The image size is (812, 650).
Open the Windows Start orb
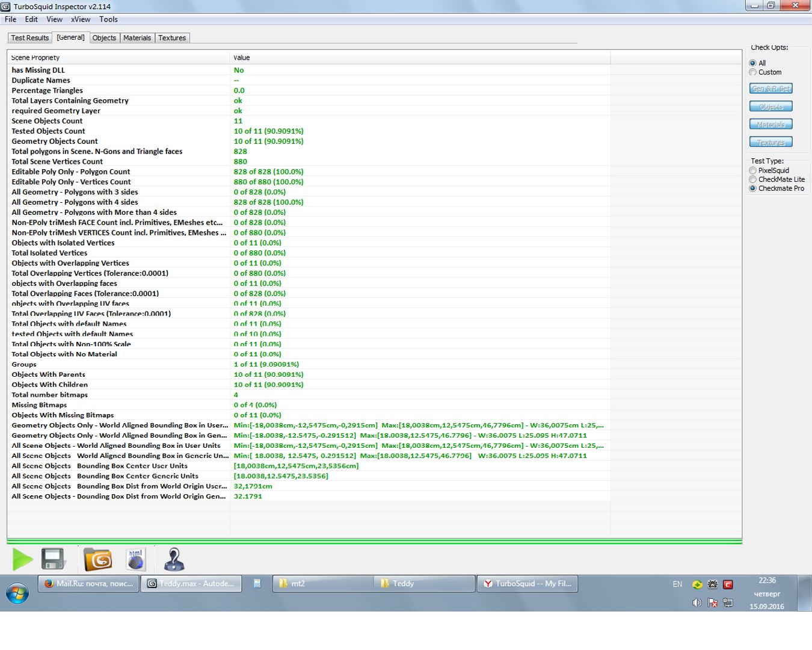point(17,593)
